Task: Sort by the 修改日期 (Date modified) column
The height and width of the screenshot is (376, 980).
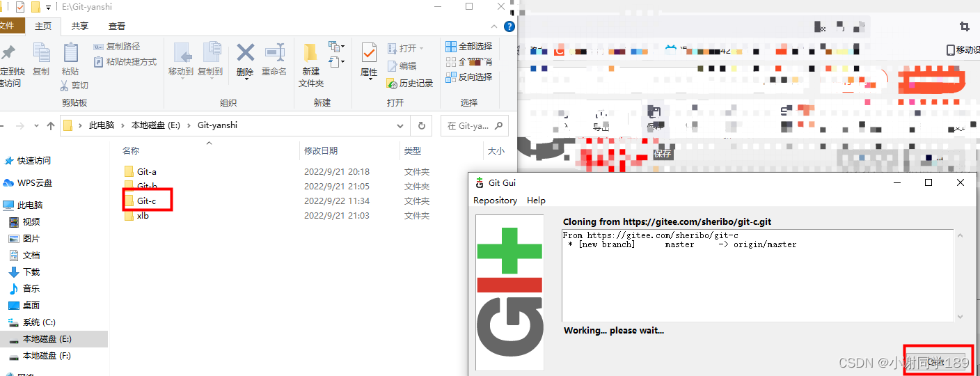Action: (x=321, y=151)
